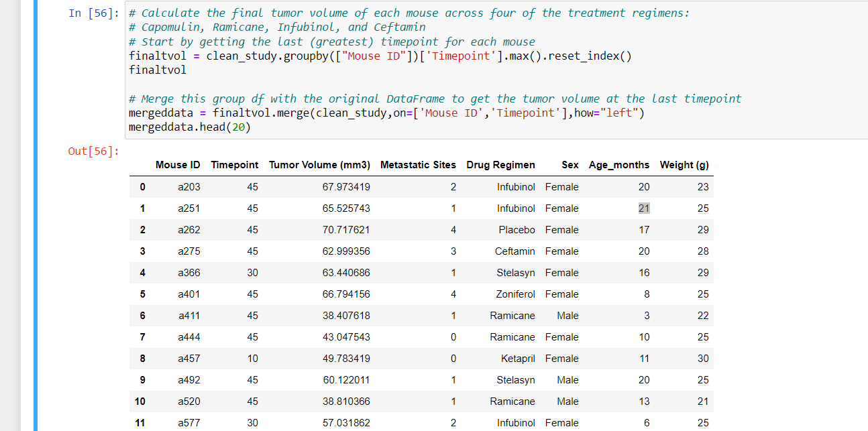Select mouse ID a492 cell
This screenshot has width=868, height=431.
point(189,380)
